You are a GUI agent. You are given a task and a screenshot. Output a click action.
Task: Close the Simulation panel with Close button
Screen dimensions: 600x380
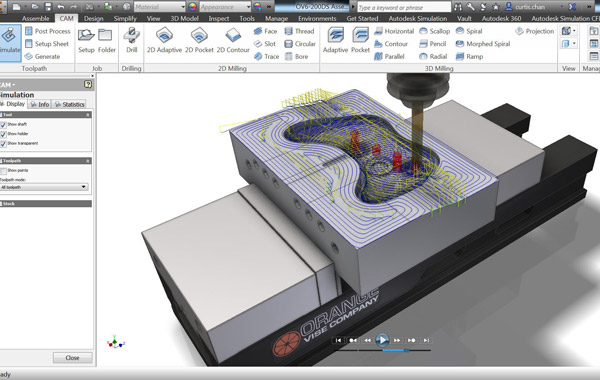(73, 358)
